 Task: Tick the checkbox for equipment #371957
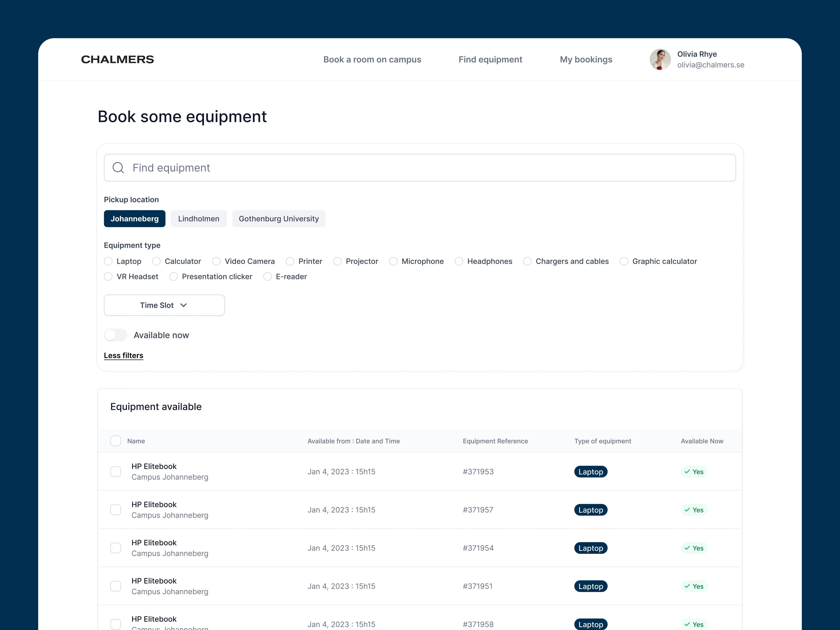115,510
